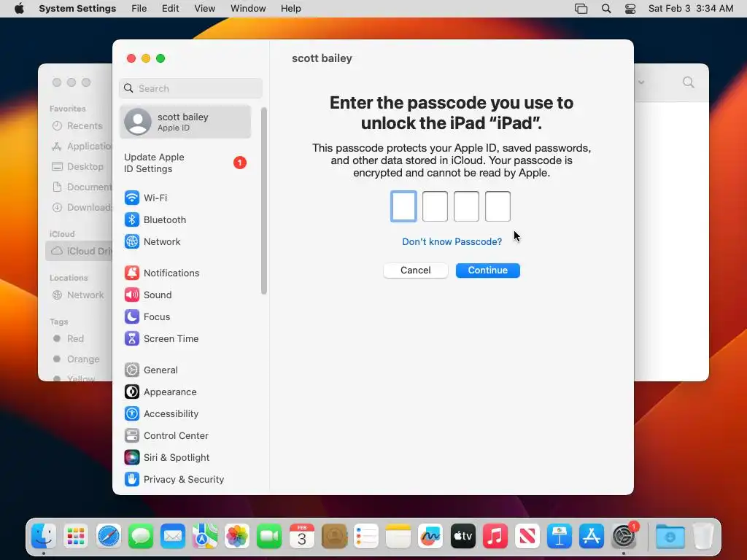Select the Red tag in Finder sidebar
This screenshot has width=747, height=560.
click(68, 338)
